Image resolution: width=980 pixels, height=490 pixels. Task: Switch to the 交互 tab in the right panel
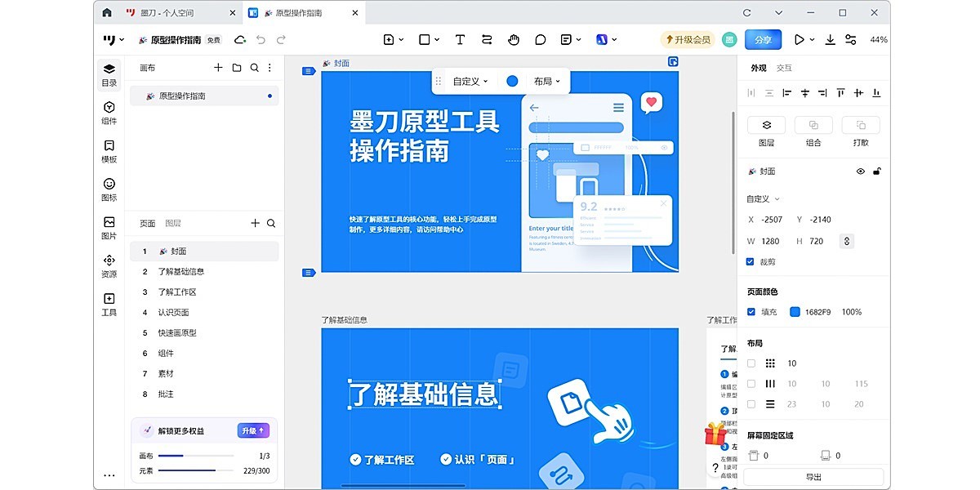point(786,67)
